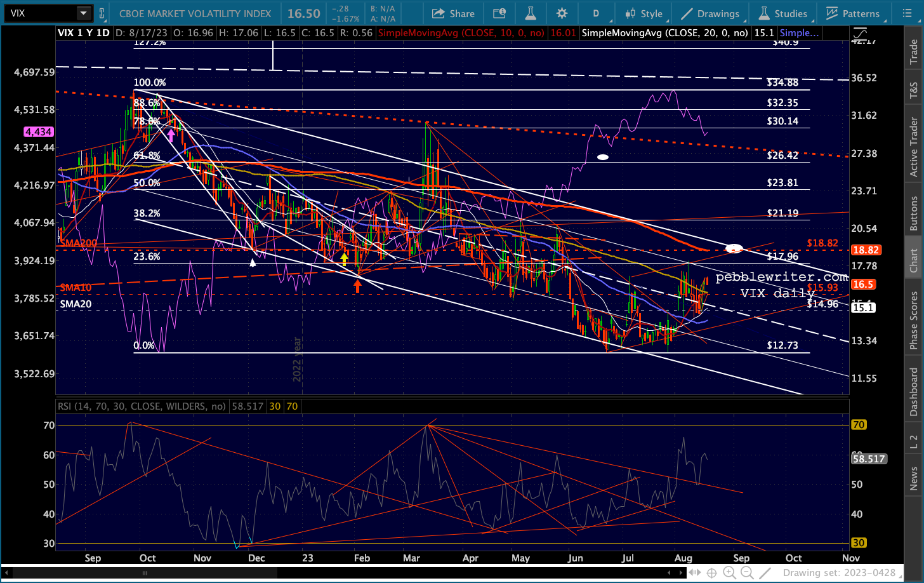The image size is (924, 583).
Task: Toggle the crosshair pan tool icon
Action: (712, 573)
